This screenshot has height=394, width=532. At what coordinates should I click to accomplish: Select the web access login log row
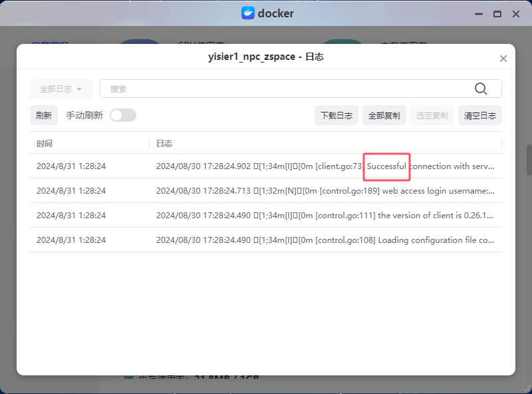pyautogui.click(x=266, y=191)
